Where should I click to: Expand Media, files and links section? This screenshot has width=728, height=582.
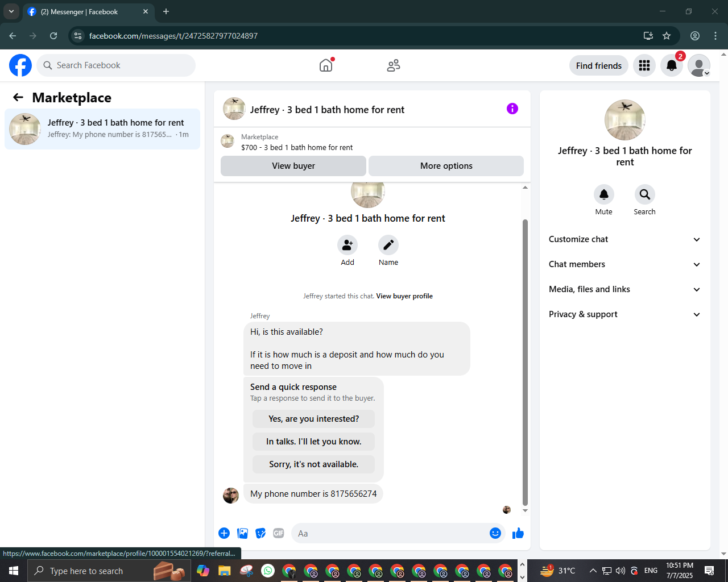pyautogui.click(x=624, y=289)
